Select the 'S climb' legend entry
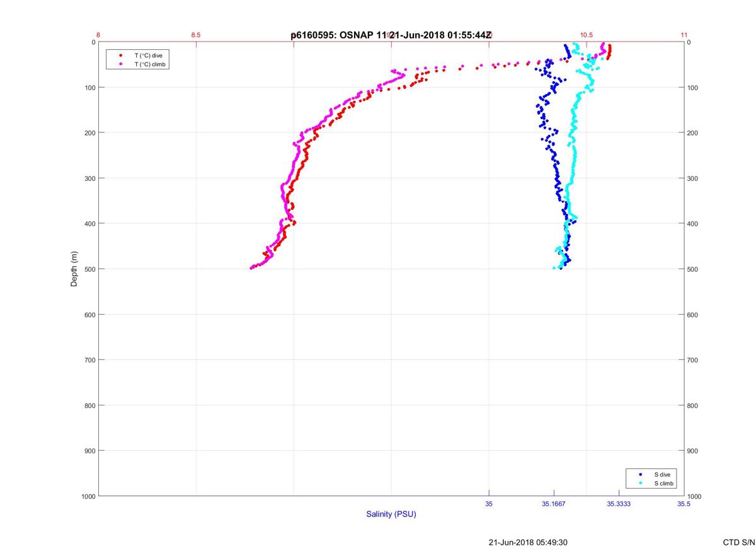756x558 pixels. [663, 483]
